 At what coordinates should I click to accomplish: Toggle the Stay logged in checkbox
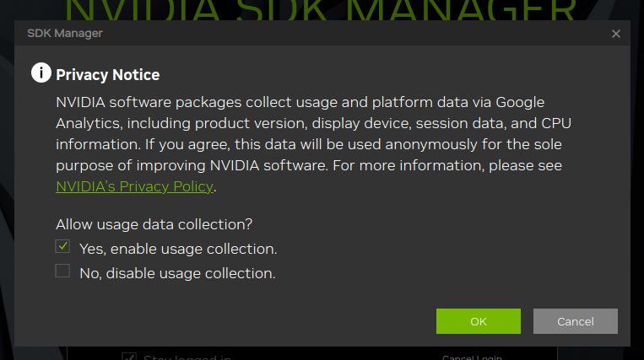tap(129, 357)
